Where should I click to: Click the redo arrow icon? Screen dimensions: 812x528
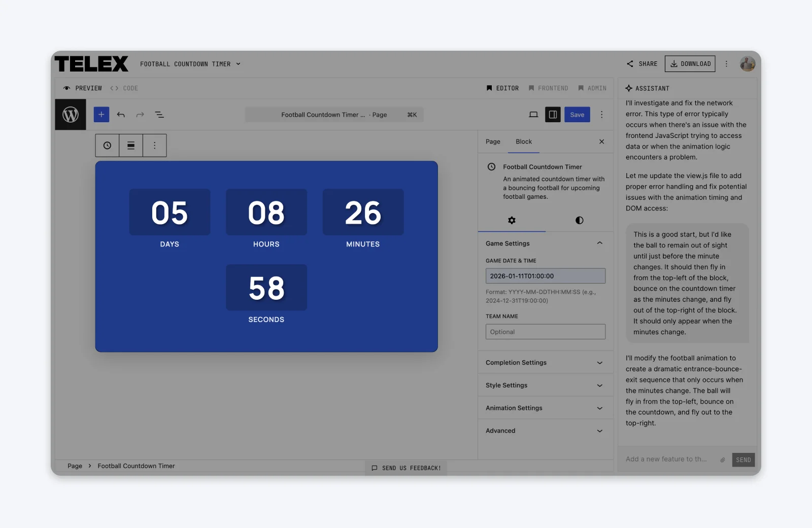pos(140,115)
